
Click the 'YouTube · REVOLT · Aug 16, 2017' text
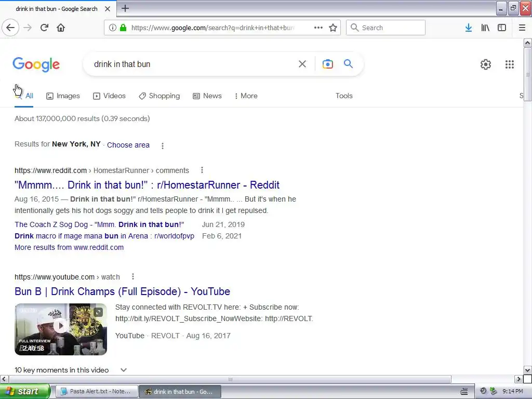pos(172,336)
